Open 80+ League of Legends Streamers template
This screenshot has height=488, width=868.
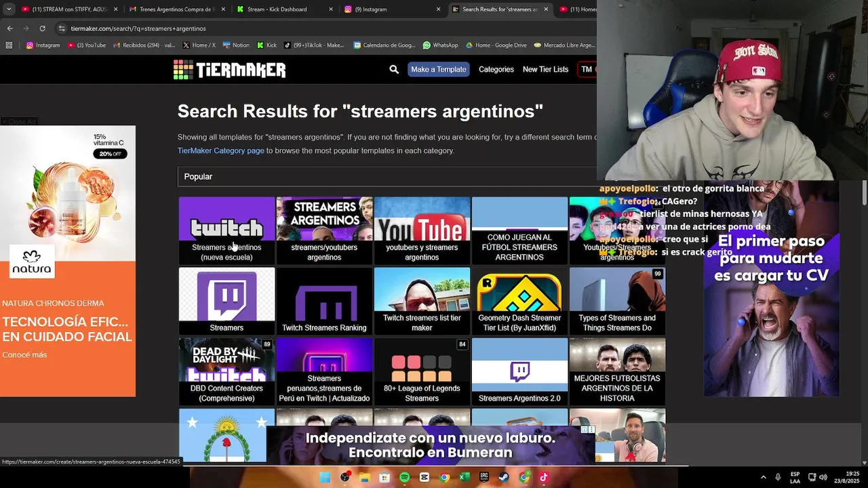pos(422,371)
